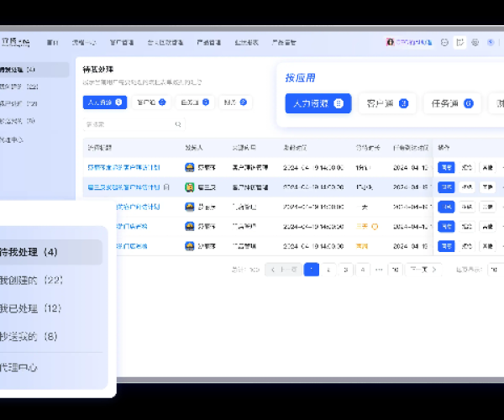Go to the previous page with 上一页

pos(284,270)
